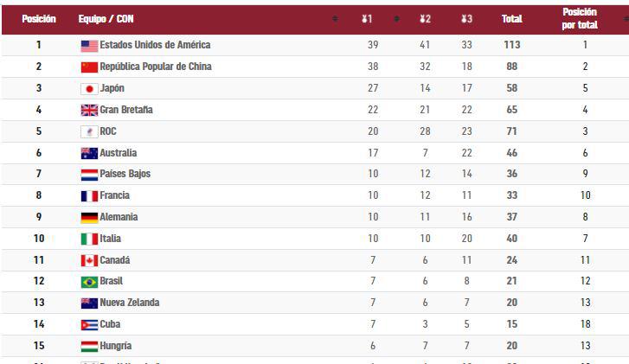The image size is (629, 364).
Task: Sort using arrow beside Equipo / CON
Action: click(x=335, y=18)
